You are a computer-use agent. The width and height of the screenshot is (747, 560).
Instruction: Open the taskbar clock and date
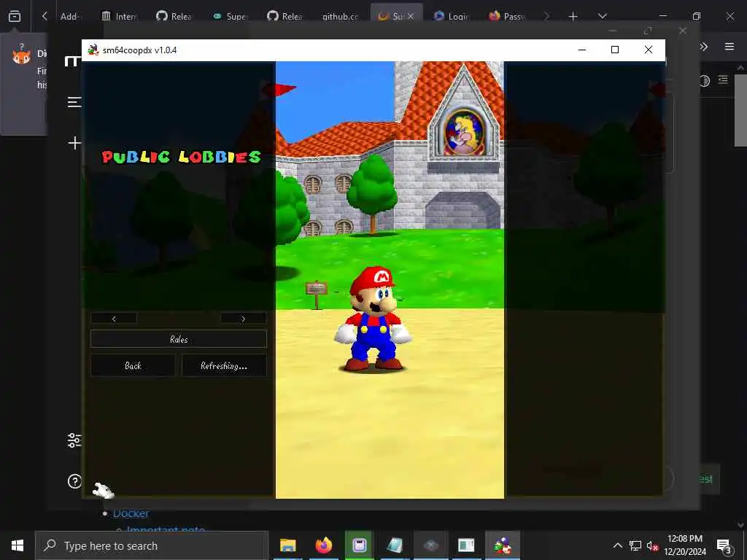click(685, 545)
